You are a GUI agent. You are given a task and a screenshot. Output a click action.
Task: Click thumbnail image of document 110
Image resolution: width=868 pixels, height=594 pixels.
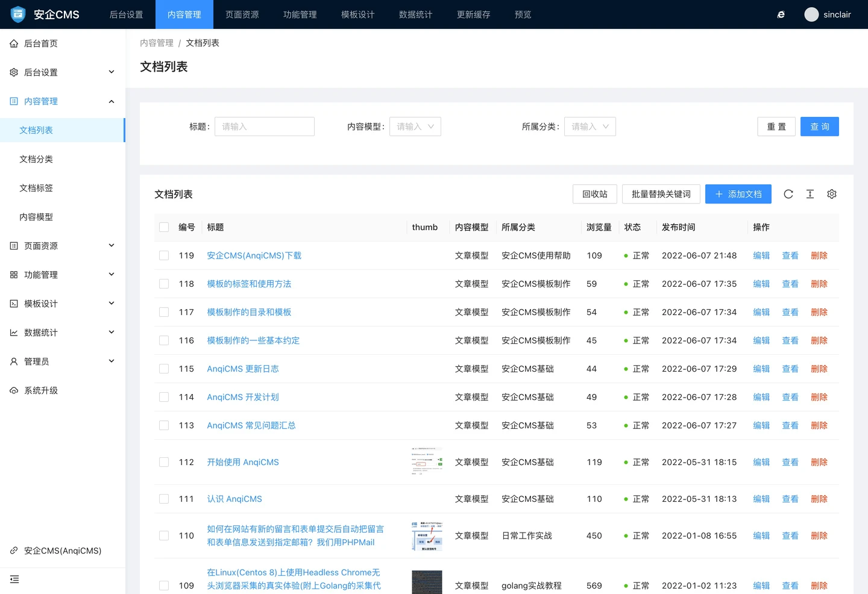(427, 536)
